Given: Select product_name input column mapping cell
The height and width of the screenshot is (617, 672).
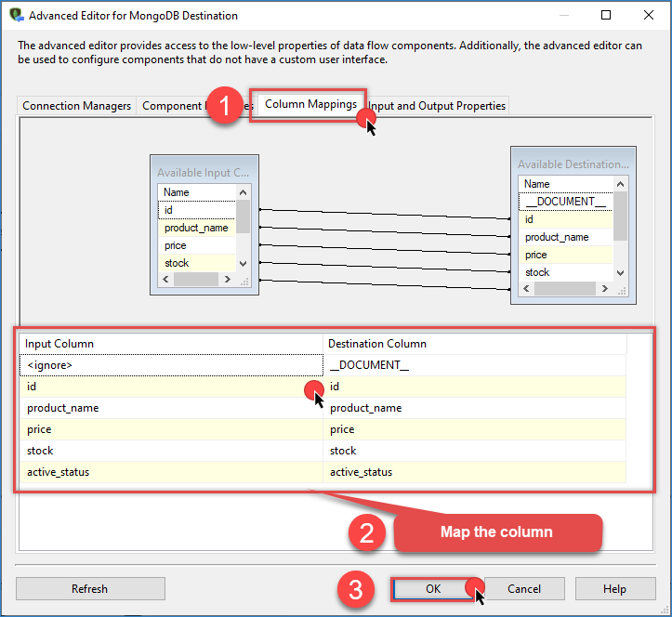Looking at the screenshot, I should click(x=171, y=408).
